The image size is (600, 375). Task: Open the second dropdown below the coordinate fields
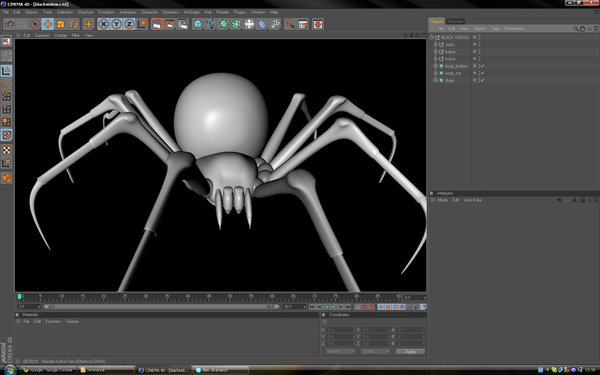375,352
